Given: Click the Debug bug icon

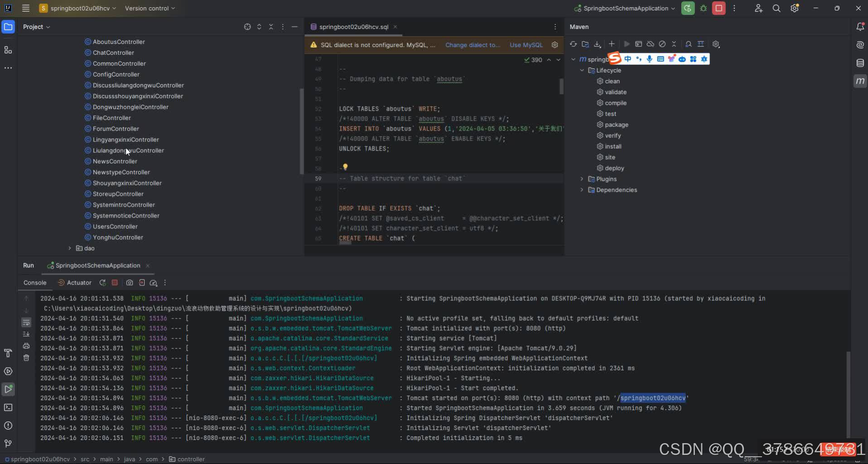Looking at the screenshot, I should (x=704, y=8).
